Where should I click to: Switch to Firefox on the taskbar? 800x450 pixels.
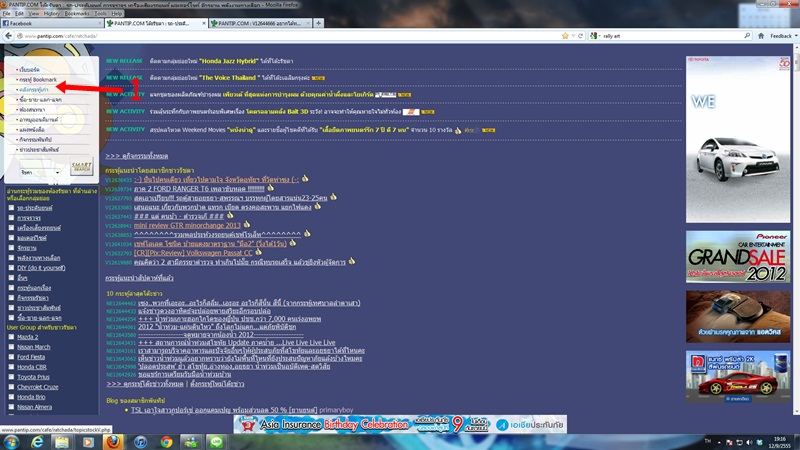[x=113, y=442]
